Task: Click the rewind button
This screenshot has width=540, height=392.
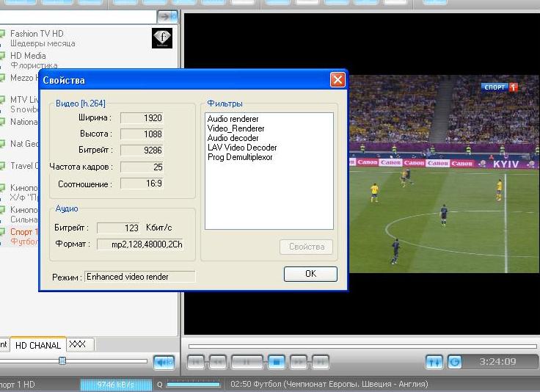Action: [x=218, y=361]
